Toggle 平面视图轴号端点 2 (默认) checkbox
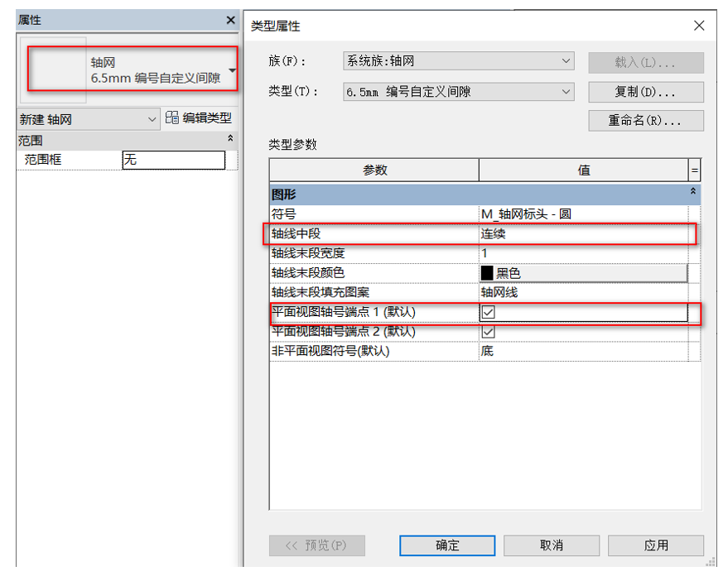This screenshot has width=728, height=576. click(x=488, y=332)
